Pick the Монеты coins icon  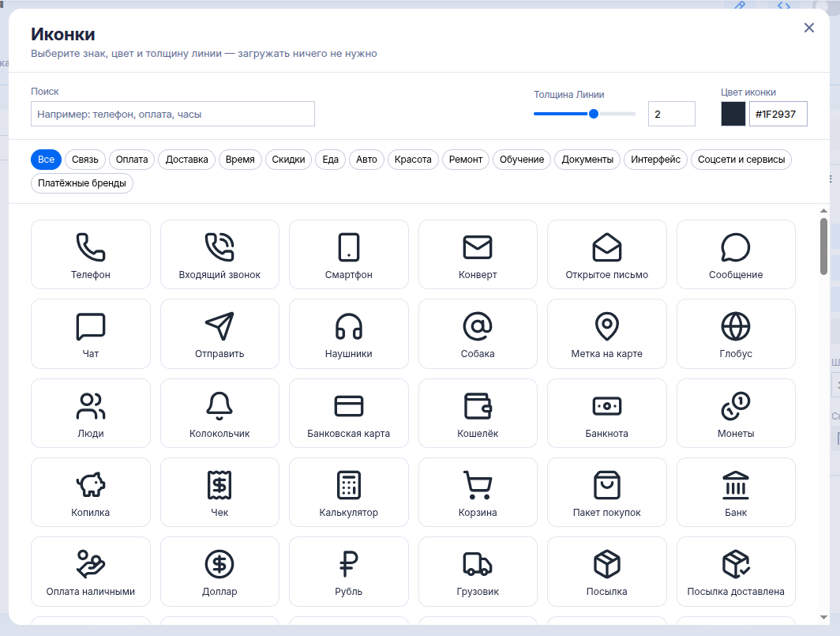(x=736, y=413)
